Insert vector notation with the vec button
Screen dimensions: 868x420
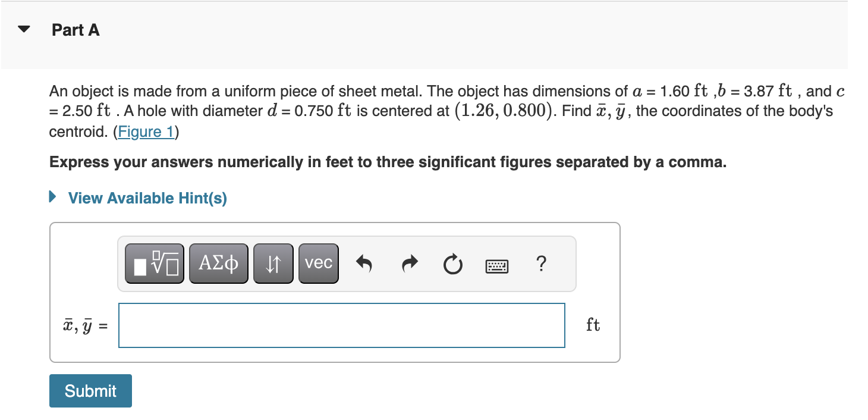318,262
